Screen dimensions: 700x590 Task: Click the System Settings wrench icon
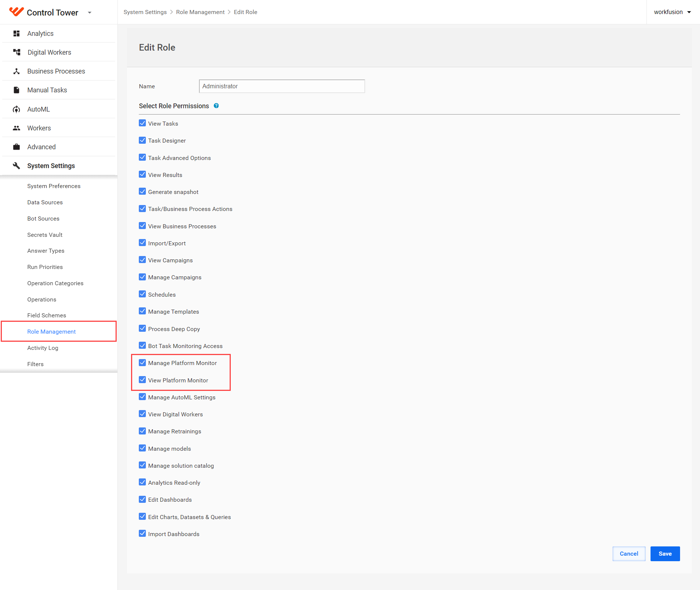16,166
